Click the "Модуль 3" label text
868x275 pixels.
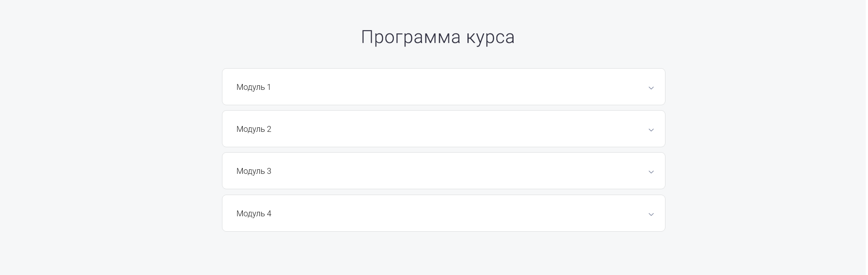click(254, 171)
